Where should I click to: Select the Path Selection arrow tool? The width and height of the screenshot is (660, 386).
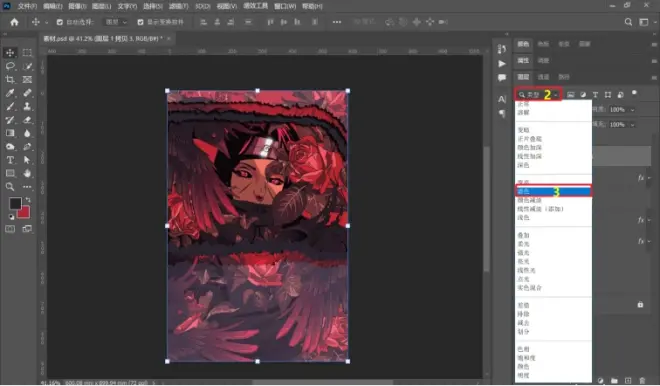pyautogui.click(x=27, y=160)
